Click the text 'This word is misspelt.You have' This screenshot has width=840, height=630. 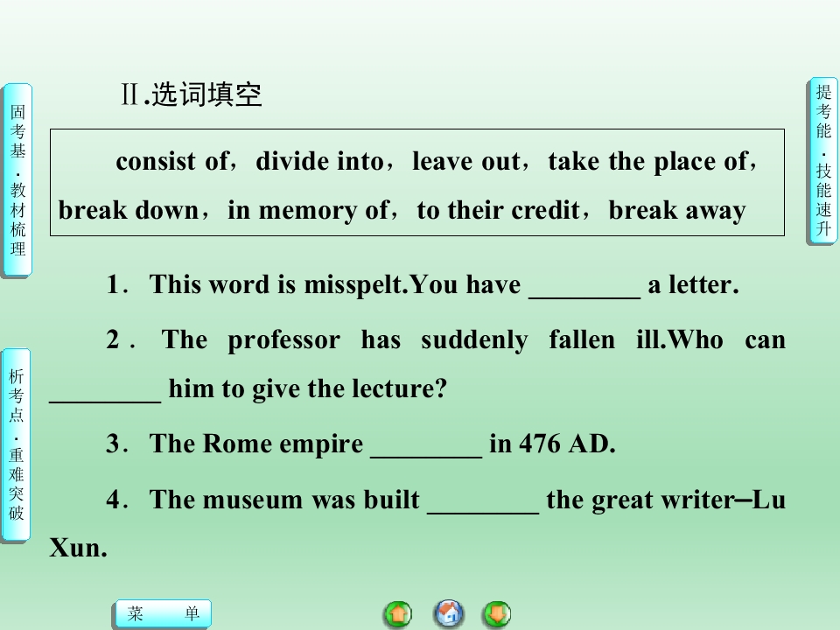point(335,284)
